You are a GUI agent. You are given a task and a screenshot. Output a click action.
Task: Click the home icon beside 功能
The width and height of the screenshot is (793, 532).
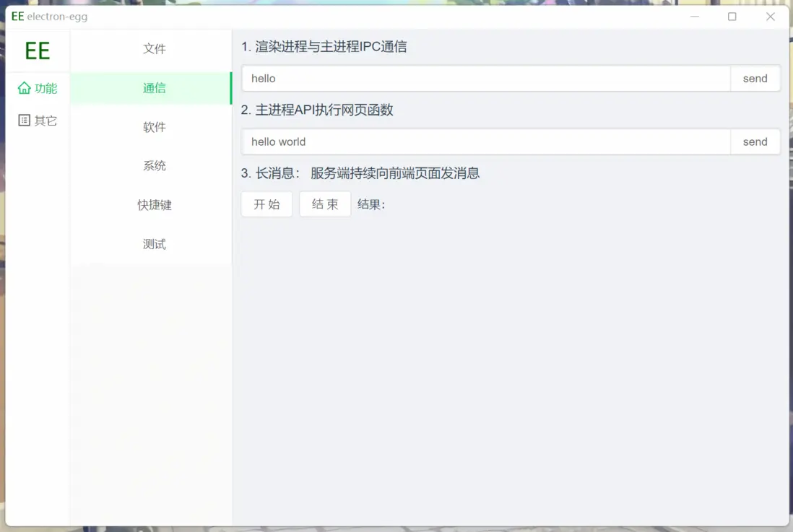[25, 88]
